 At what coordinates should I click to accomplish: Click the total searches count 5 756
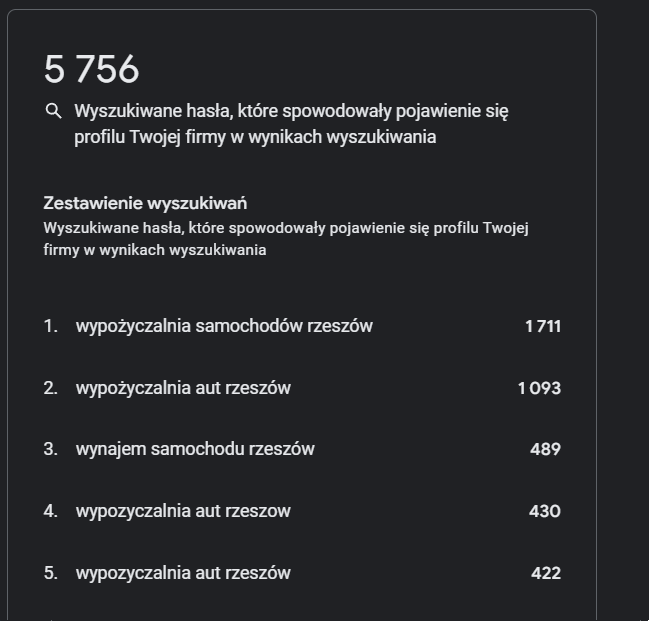coord(91,70)
